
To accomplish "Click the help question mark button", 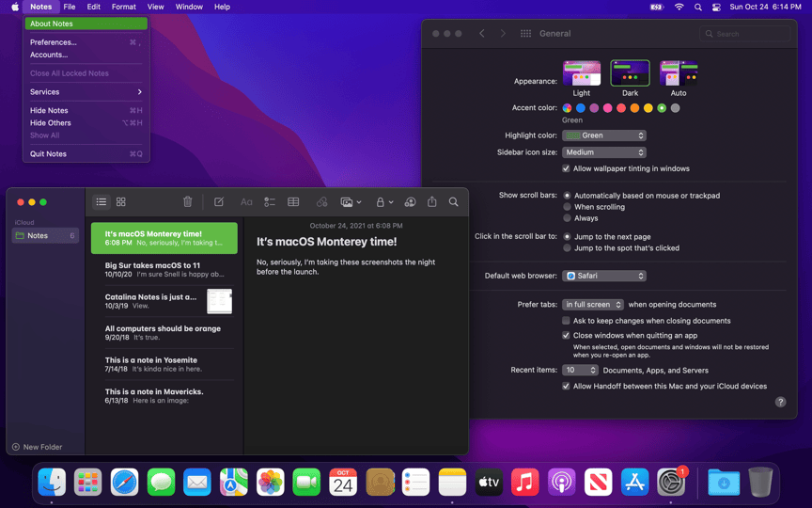I will point(780,402).
